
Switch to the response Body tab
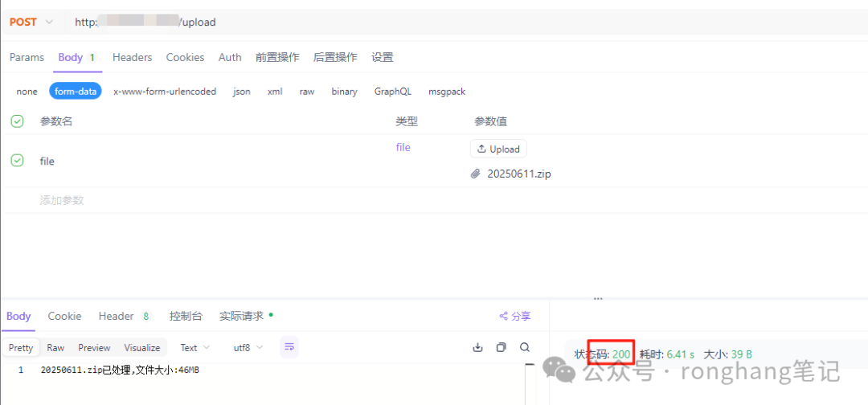(18, 316)
